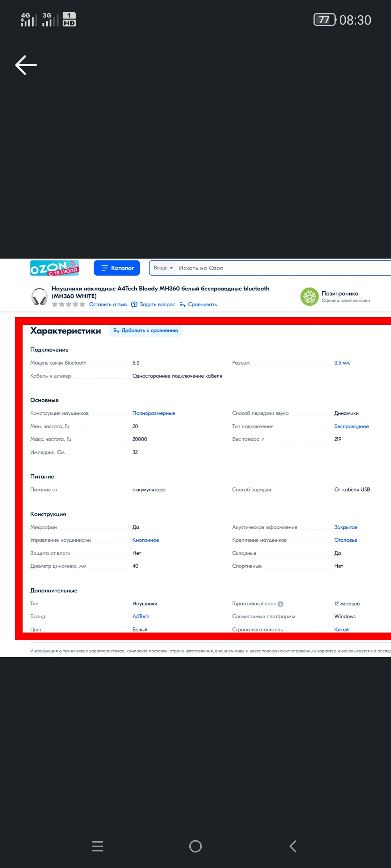391x868 pixels.
Task: Open the Беспроводное connection type link
Action: tap(351, 426)
